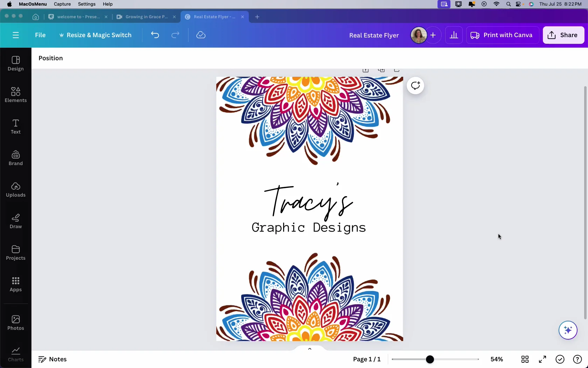
Task: Click the Print with Canva button
Action: pos(502,35)
